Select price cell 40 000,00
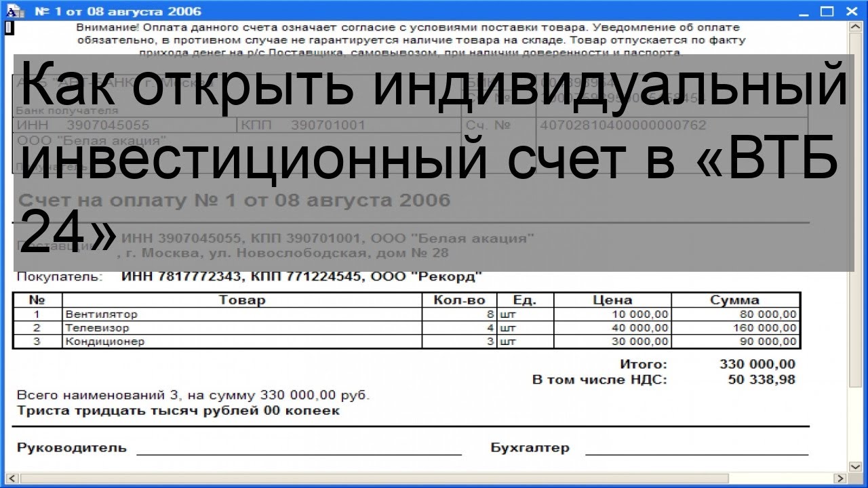 point(612,328)
